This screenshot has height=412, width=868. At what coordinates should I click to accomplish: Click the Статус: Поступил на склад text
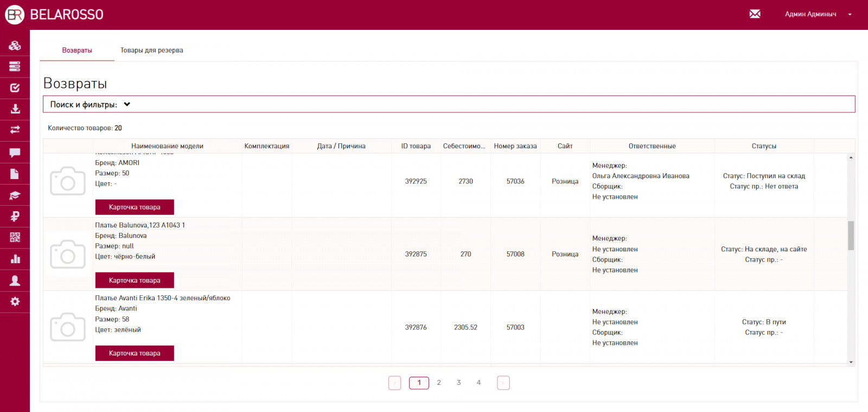click(764, 176)
